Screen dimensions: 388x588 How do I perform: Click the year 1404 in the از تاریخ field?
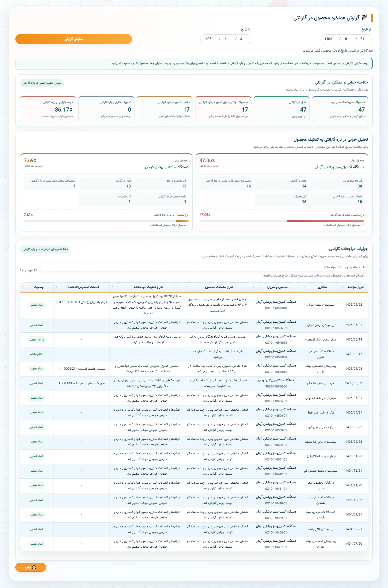pos(328,39)
